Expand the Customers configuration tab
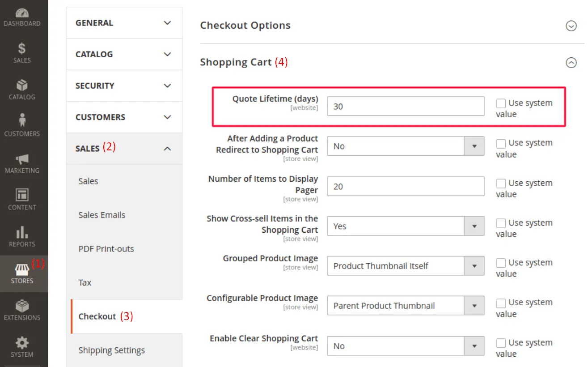Viewport: 588px width, 367px height. point(124,117)
